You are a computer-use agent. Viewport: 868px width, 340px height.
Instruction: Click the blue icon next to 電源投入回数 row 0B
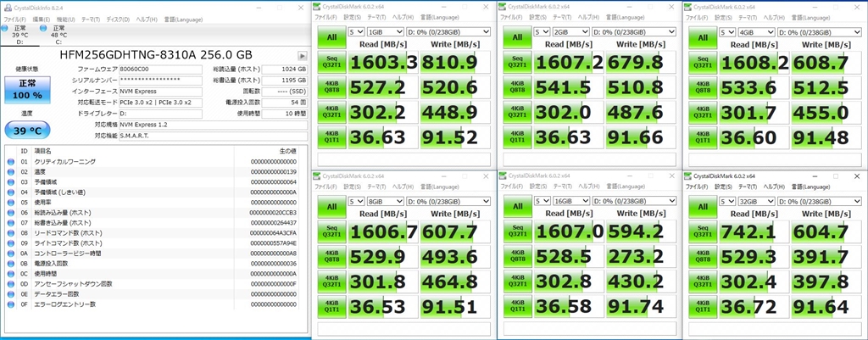pyautogui.click(x=11, y=264)
